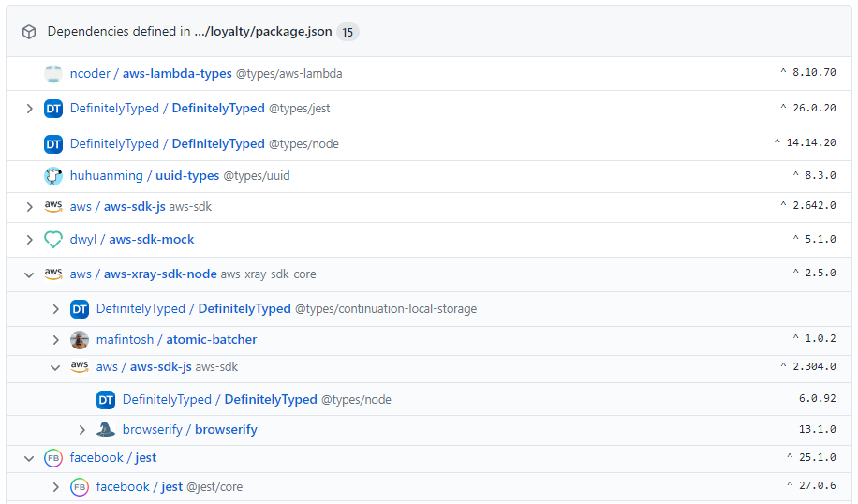Open the atomic-batcher repository link
The image size is (858, 504).
click(x=211, y=339)
